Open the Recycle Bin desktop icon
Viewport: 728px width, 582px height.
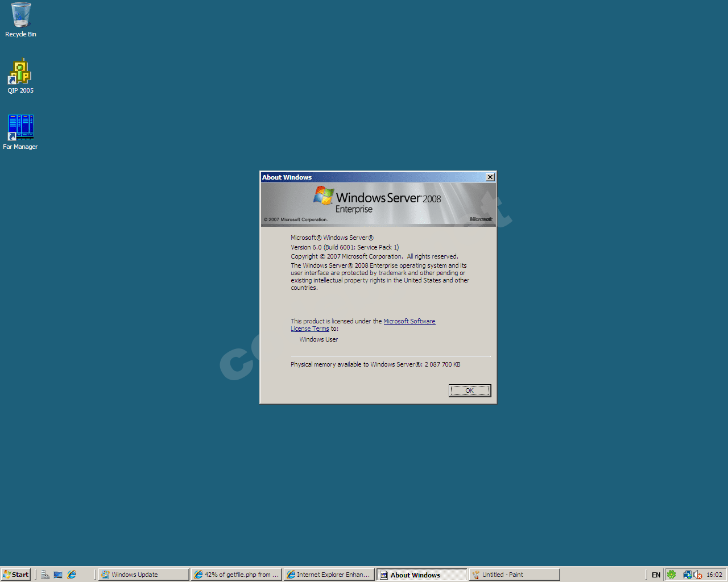[20, 20]
